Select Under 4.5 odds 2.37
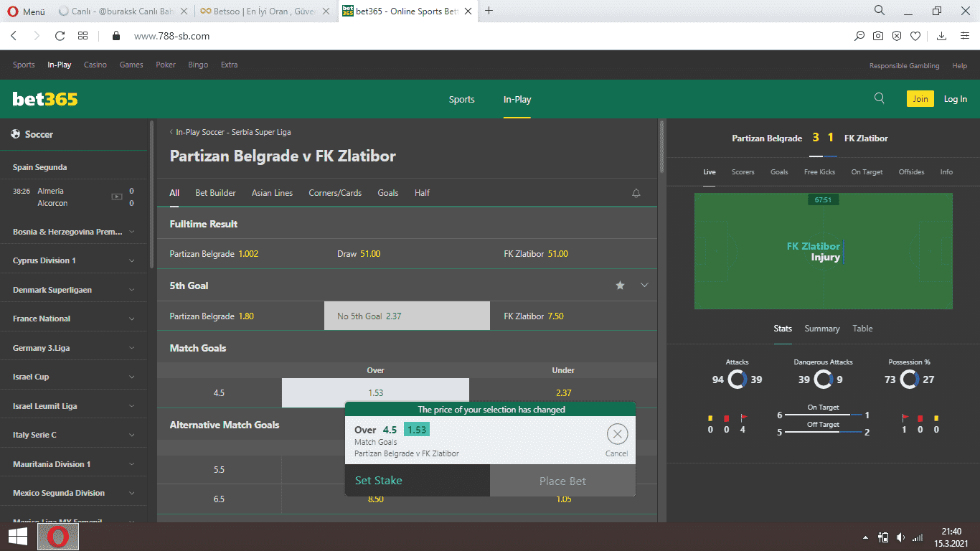This screenshot has height=551, width=980. pos(563,392)
